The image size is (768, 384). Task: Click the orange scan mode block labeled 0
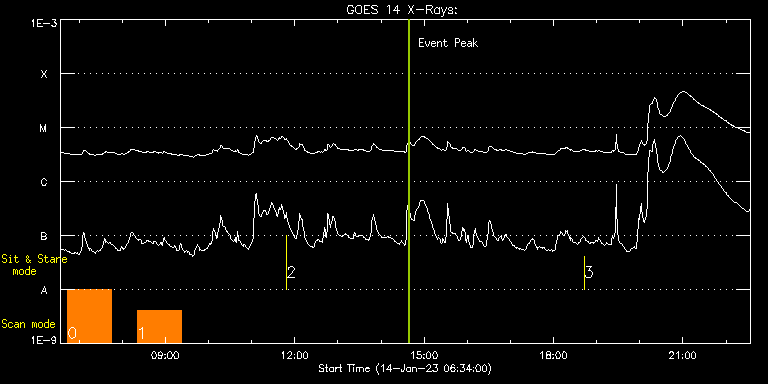pos(90,316)
